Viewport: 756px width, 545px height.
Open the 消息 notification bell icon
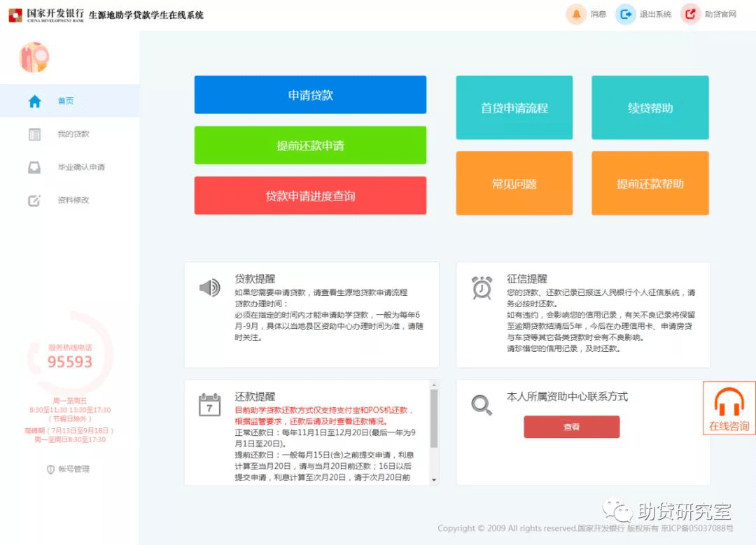[575, 14]
